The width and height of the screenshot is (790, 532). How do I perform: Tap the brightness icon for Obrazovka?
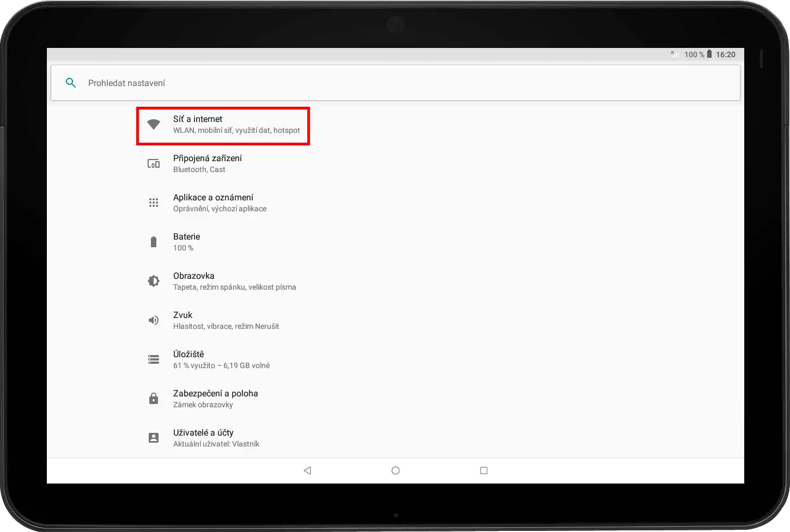coord(154,281)
